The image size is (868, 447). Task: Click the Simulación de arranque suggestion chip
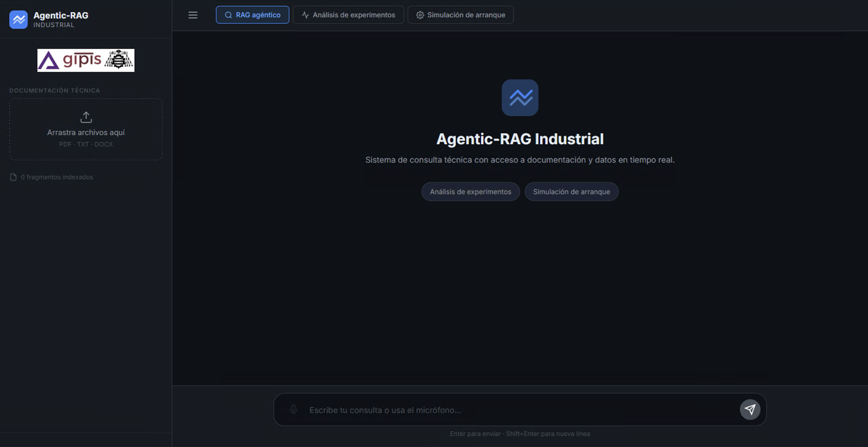tap(571, 192)
